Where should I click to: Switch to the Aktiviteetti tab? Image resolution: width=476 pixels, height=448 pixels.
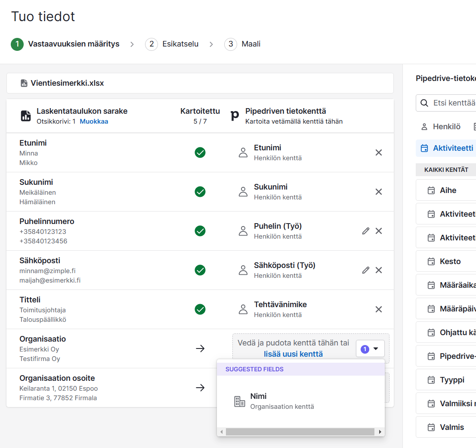pos(447,148)
